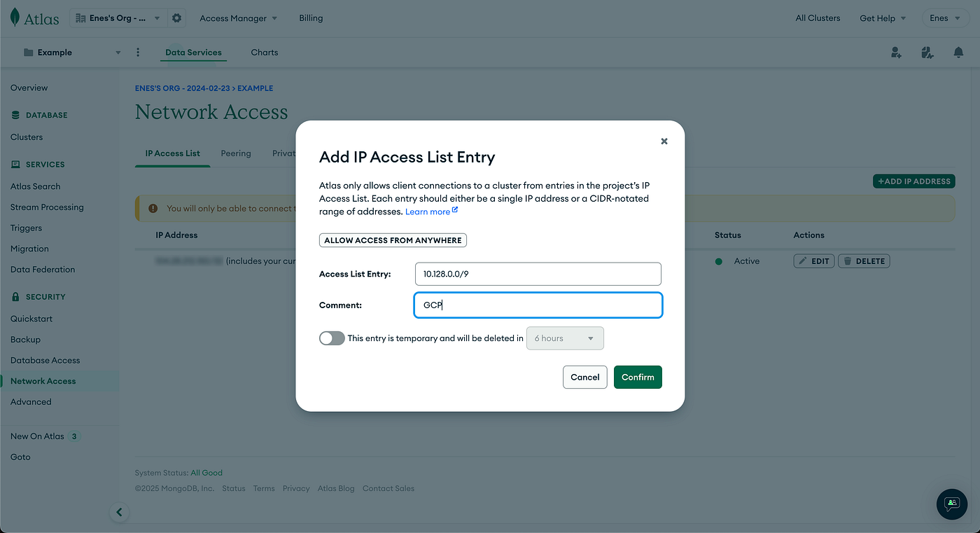Open the Get Help dropdown
Image resolution: width=980 pixels, height=533 pixels.
883,18
